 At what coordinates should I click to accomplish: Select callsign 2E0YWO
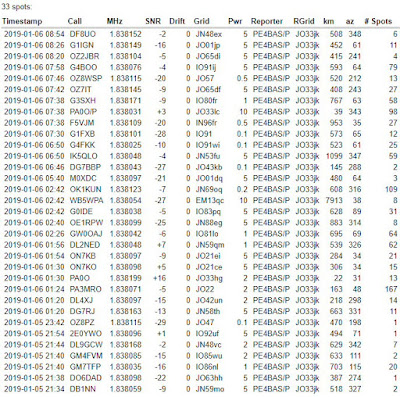click(86, 333)
